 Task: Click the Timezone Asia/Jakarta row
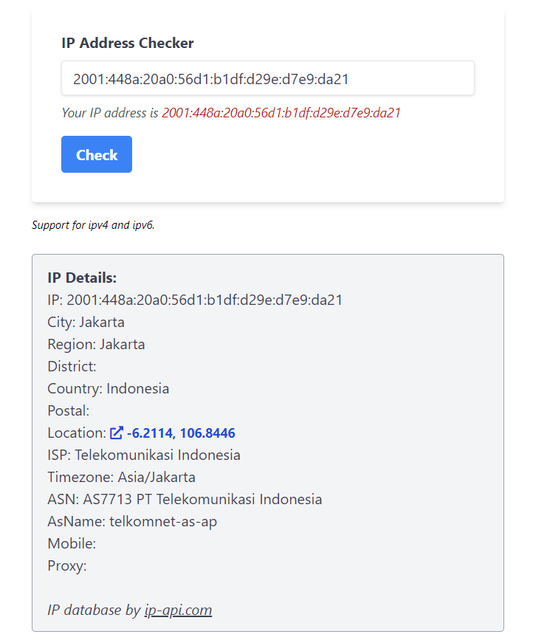[x=121, y=477]
